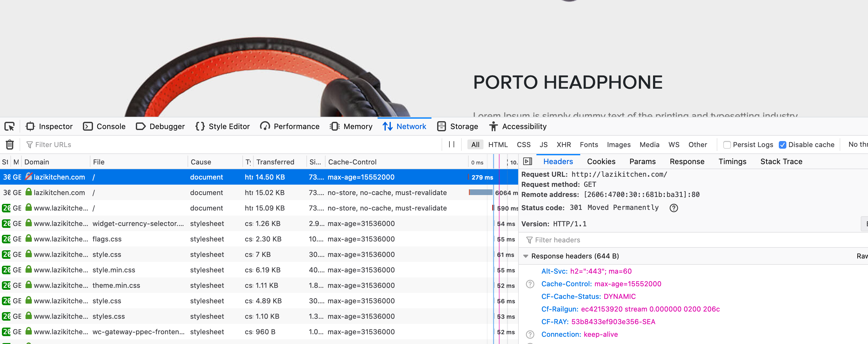
Task: Open the Accessibility panel
Action: tap(518, 127)
